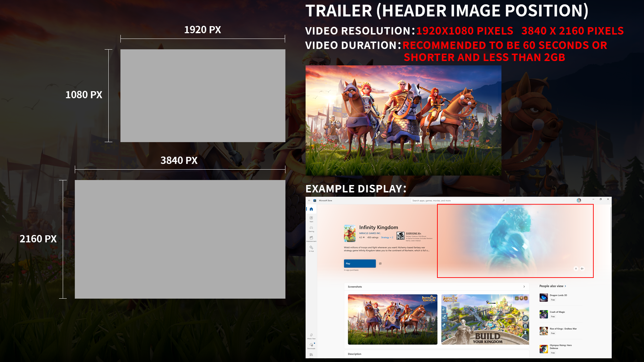Share the Infinity Kingdom app
Screen dimensions: 644x362
[x=380, y=263]
